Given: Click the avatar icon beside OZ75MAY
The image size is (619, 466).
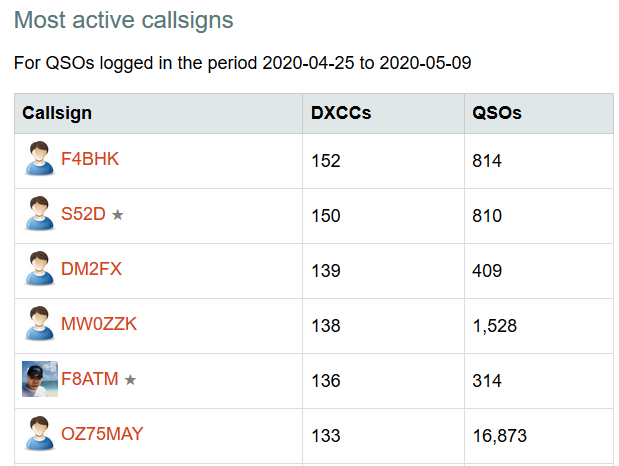Looking at the screenshot, I should pyautogui.click(x=39, y=434).
